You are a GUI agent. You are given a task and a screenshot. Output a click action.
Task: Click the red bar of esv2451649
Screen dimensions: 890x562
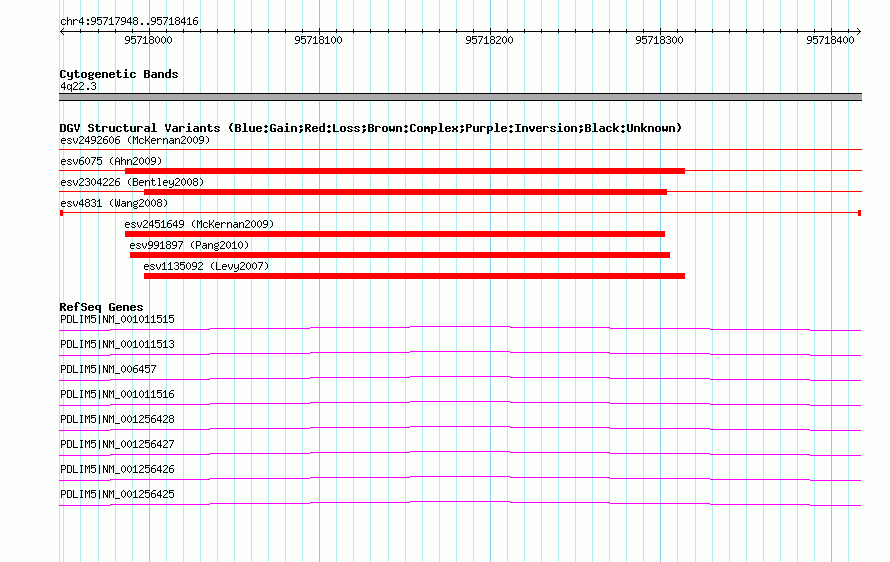point(395,234)
